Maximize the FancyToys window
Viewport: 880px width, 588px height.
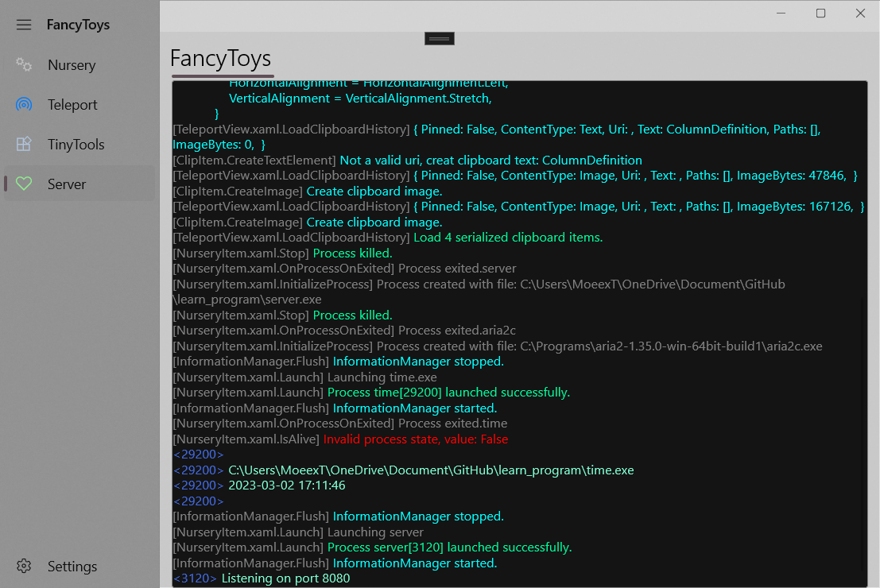[820, 14]
